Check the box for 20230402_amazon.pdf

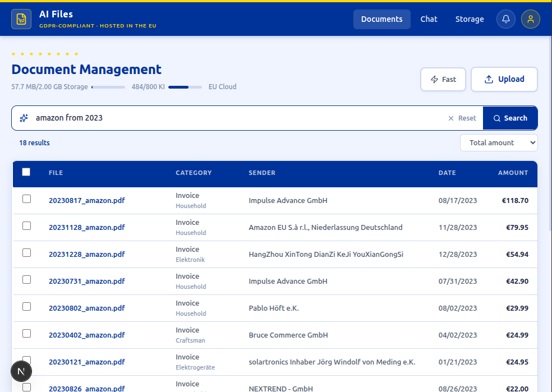coord(26,333)
